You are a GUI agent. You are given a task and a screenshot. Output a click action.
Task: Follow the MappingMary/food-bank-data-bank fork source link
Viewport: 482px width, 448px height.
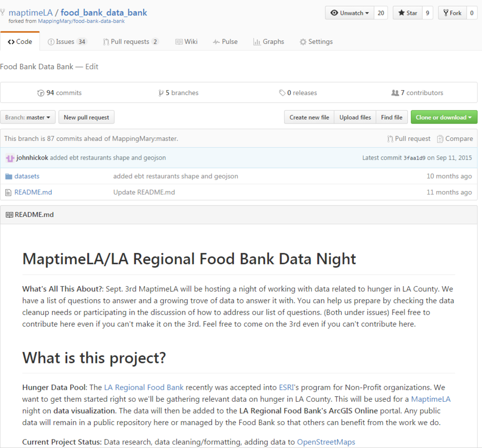(x=81, y=21)
